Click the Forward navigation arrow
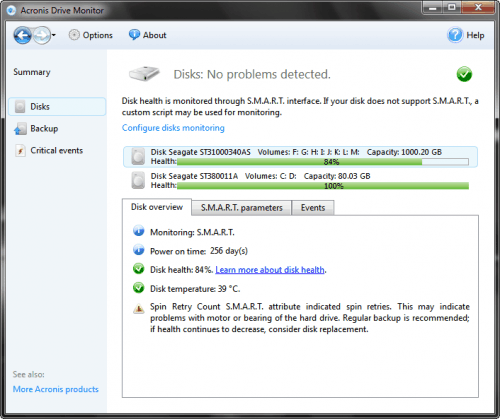 pyautogui.click(x=42, y=35)
